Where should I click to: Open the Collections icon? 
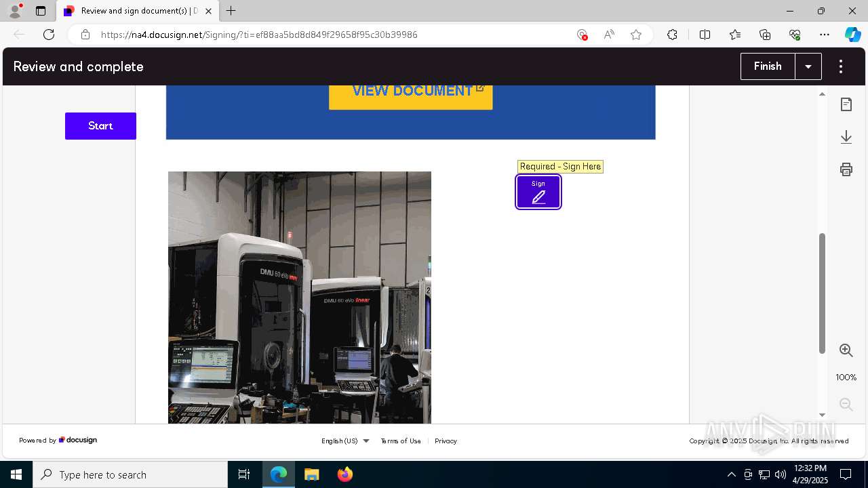765,35
